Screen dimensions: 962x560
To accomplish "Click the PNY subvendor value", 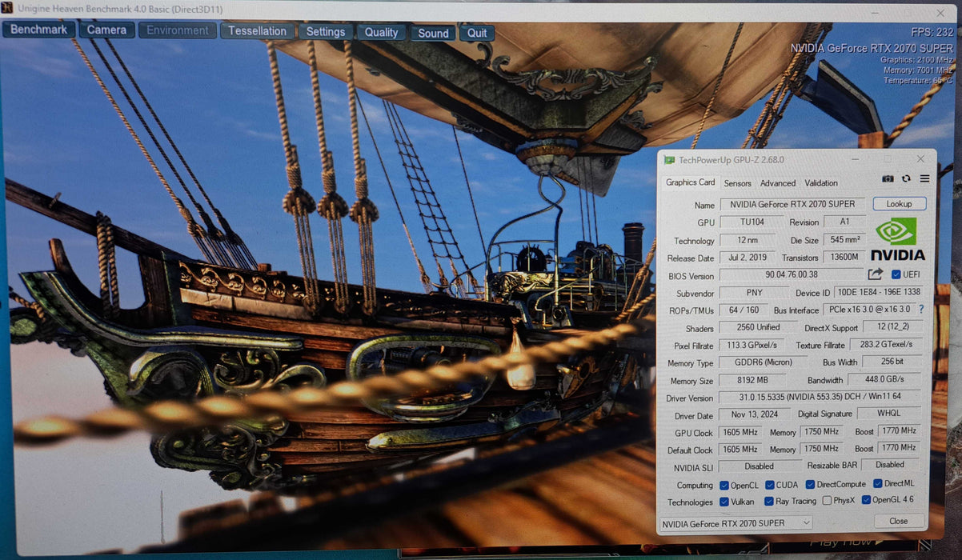I will (755, 293).
